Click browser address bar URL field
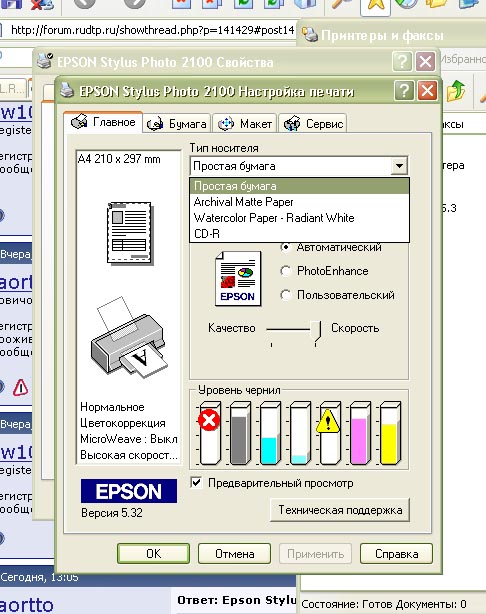 (152, 30)
